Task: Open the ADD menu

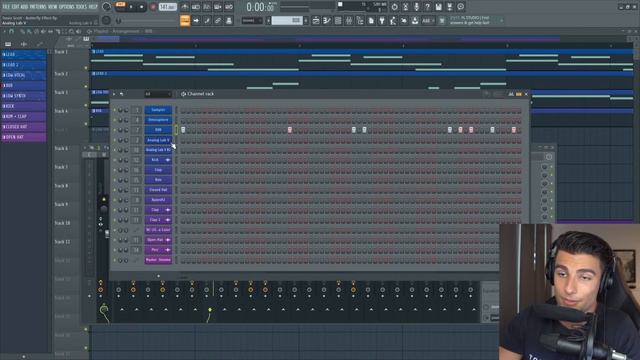Action: [x=24, y=7]
